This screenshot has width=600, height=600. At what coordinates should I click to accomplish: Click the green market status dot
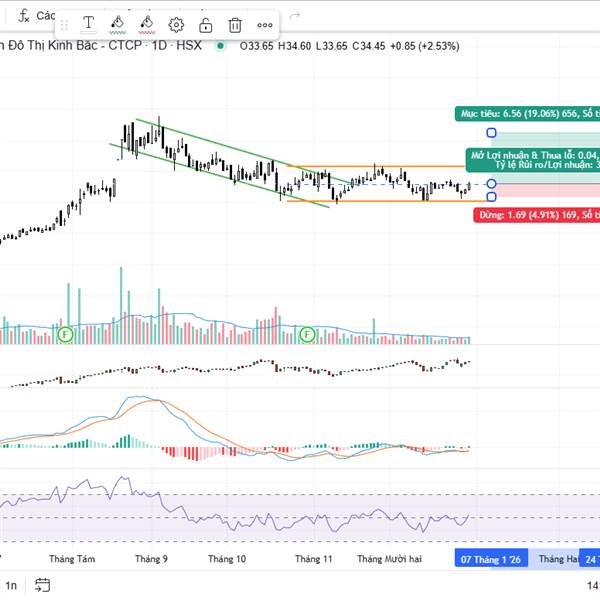tap(221, 45)
